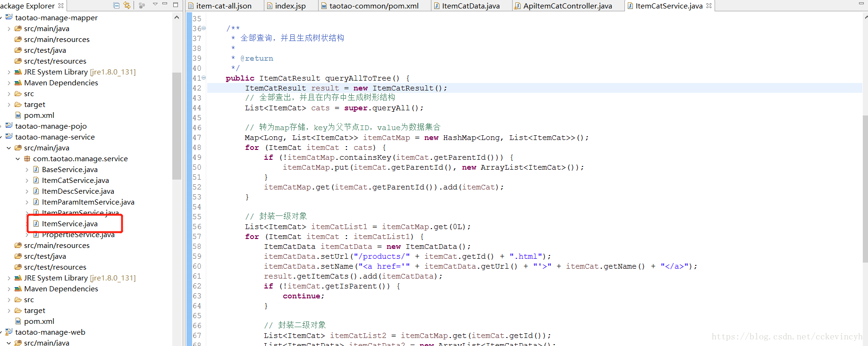Screen dimensions: 868x346
Task: Open the Package Explorer view menu arrow
Action: pos(155,4)
